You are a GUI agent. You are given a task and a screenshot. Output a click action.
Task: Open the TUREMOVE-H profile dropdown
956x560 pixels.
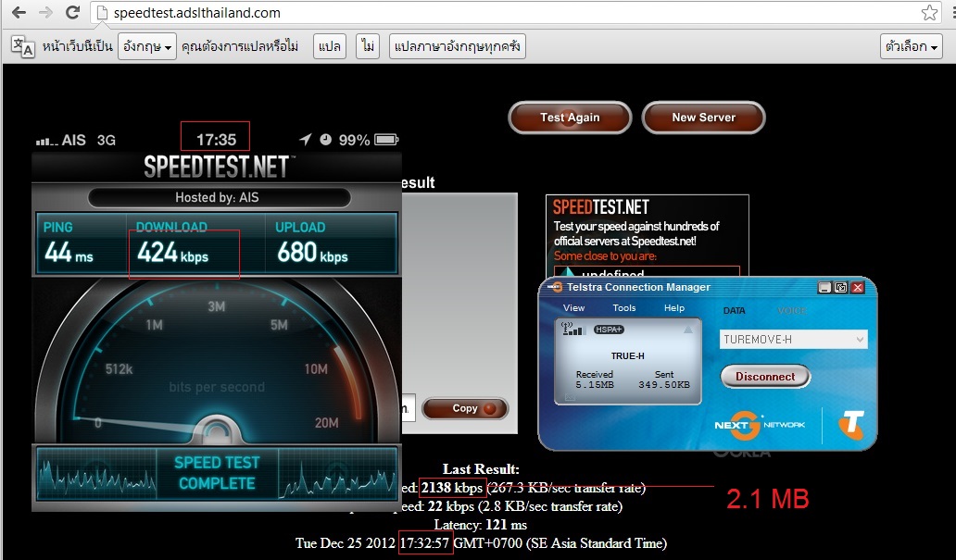(x=793, y=340)
